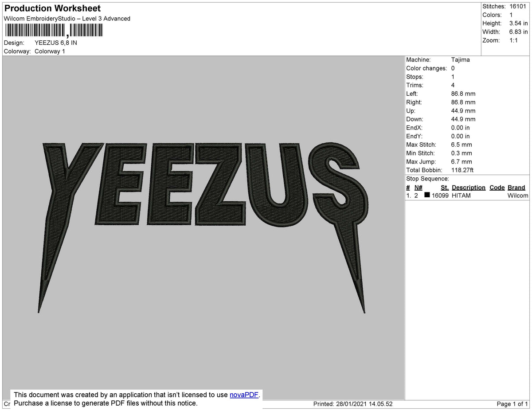Click the Stitches count value 16101
532x411 pixels.
(518, 6)
